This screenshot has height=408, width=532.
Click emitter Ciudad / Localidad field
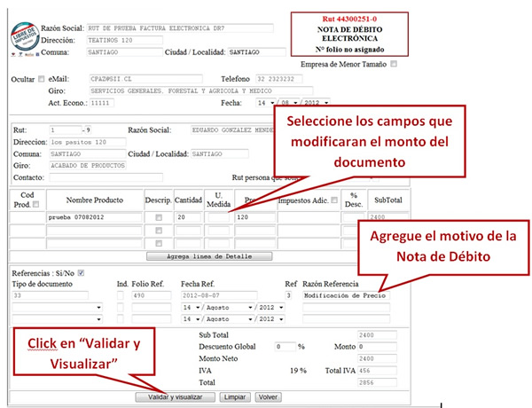coord(257,52)
